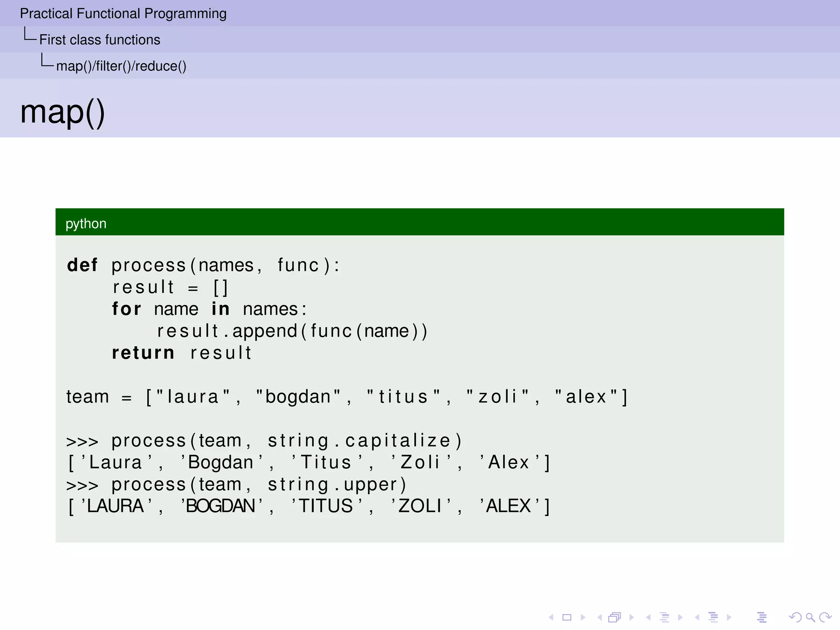Click the capitalized names output line
The image size is (840, 630).
tap(309, 462)
